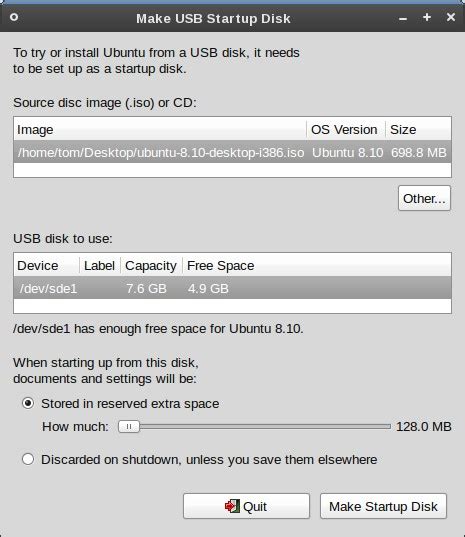Click the '698.8 MB' size cell
465x537 pixels.
(419, 152)
